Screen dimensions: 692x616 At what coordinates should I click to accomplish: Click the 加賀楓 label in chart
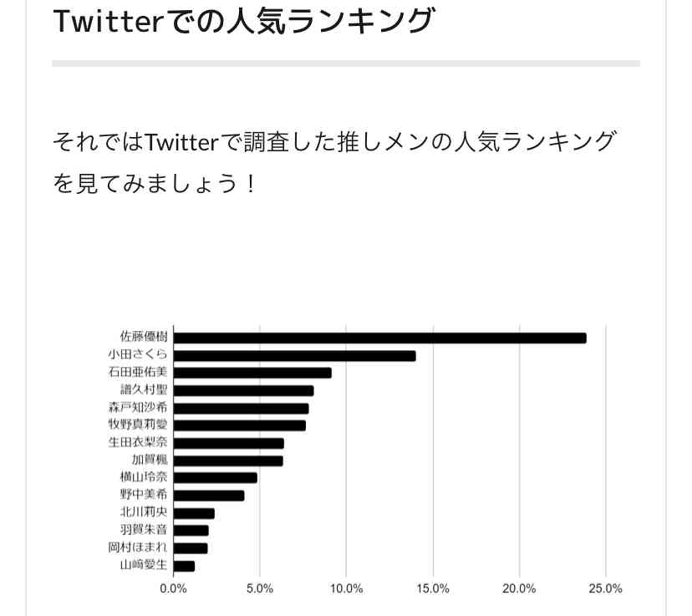click(x=150, y=460)
